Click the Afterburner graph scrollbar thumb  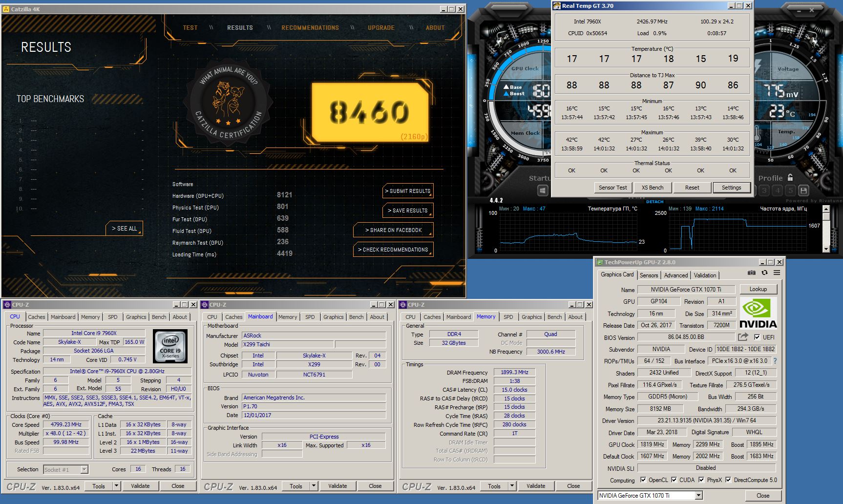pos(826,216)
